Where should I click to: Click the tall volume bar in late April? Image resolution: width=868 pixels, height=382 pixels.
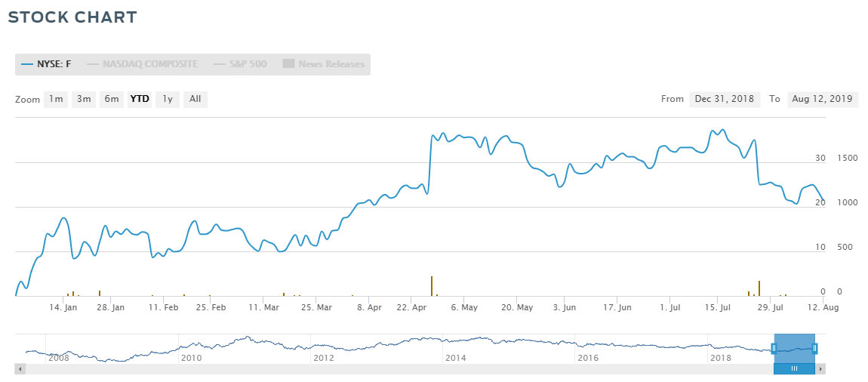432,286
